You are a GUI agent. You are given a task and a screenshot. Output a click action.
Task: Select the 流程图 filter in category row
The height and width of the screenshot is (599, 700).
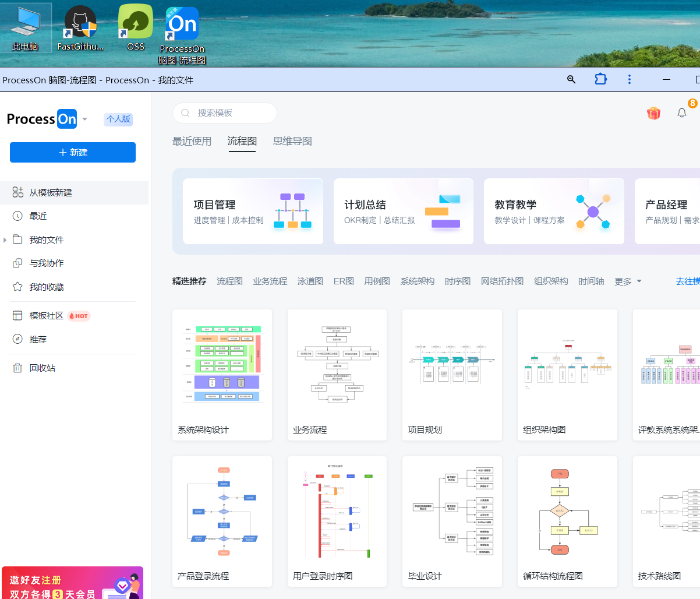click(229, 281)
